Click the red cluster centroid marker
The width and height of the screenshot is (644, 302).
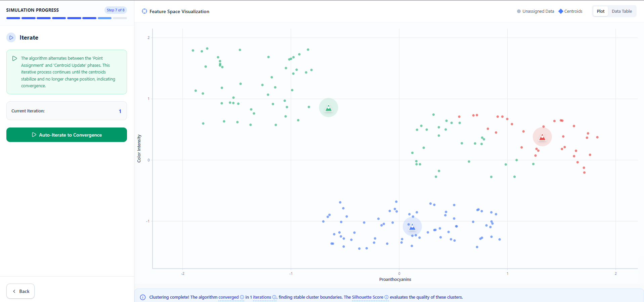click(542, 137)
